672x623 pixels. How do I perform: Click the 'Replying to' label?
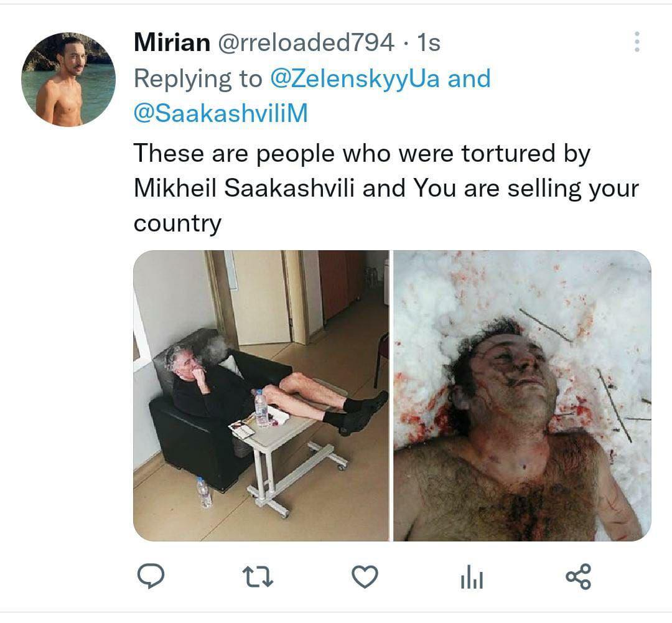(x=198, y=79)
